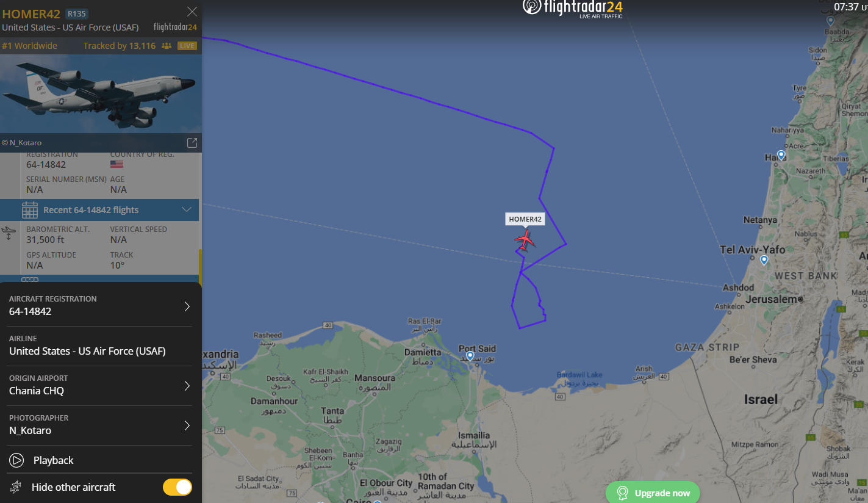The height and width of the screenshot is (503, 868).
Task: Click the Airline United States USAF row
Action: click(101, 346)
